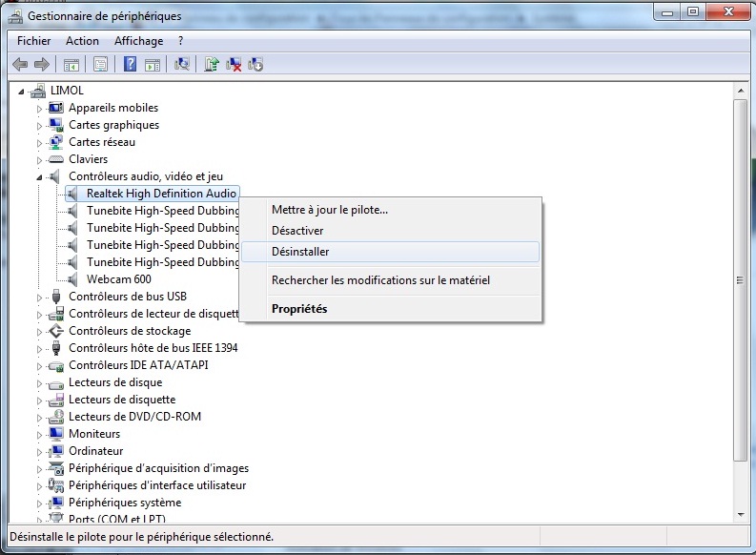Click the vertical scrollbar thumb

coord(741,280)
